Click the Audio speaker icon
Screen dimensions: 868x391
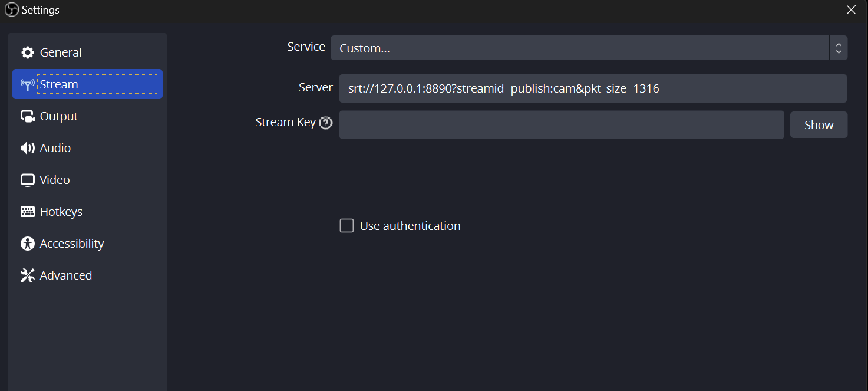pos(28,148)
